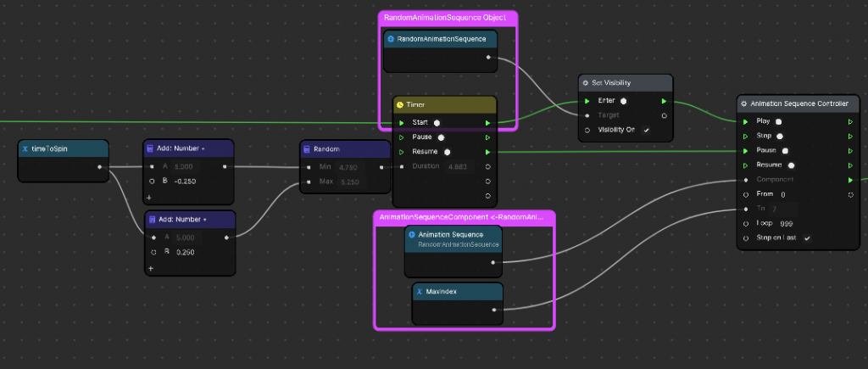
Task: Click the calculator icon on Random node
Action: (307, 149)
